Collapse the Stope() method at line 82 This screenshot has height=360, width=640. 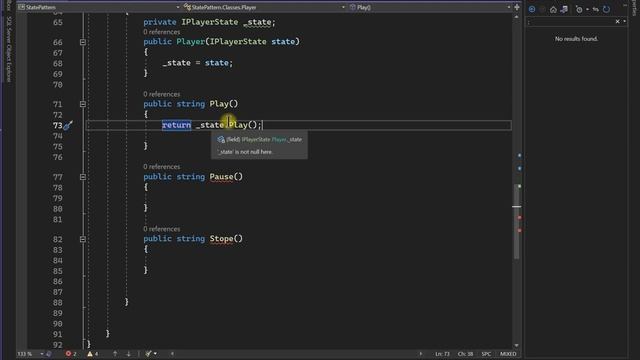[83, 239]
